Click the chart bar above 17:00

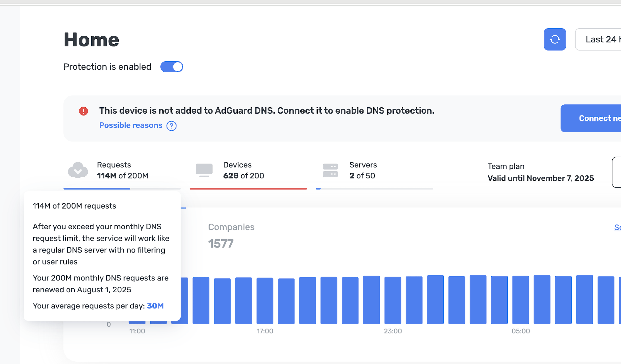(265, 300)
